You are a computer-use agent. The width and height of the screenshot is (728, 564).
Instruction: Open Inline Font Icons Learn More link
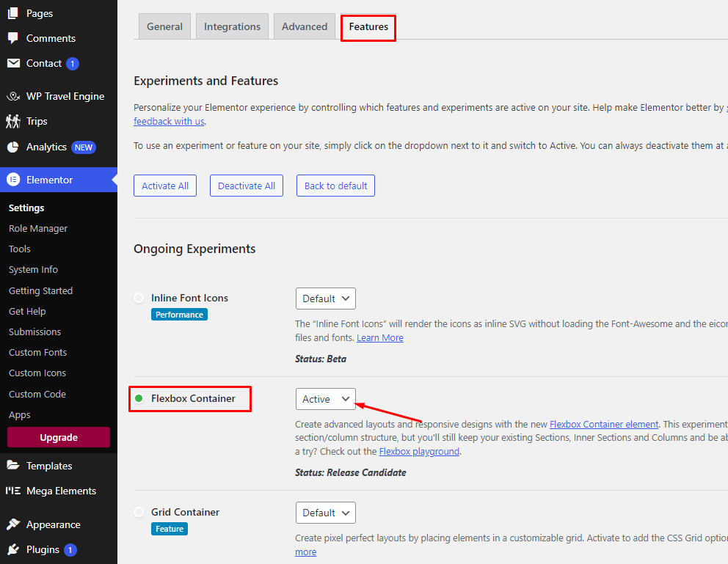[x=380, y=337]
